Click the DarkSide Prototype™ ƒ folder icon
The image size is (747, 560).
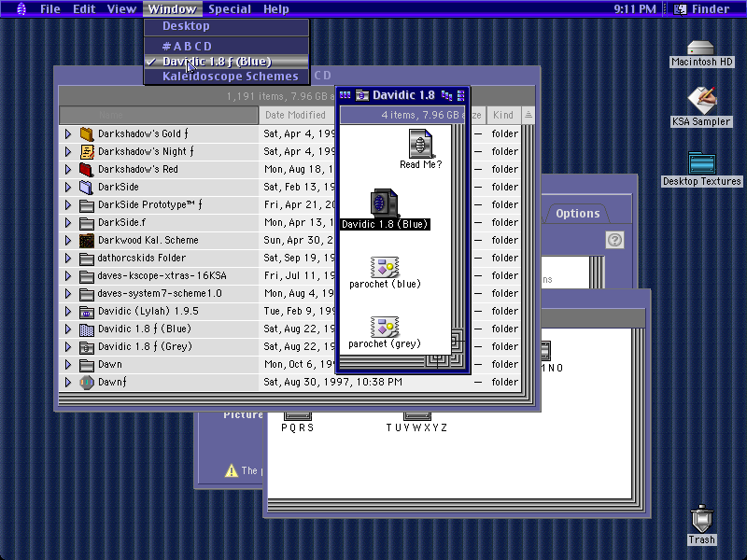[86, 204]
